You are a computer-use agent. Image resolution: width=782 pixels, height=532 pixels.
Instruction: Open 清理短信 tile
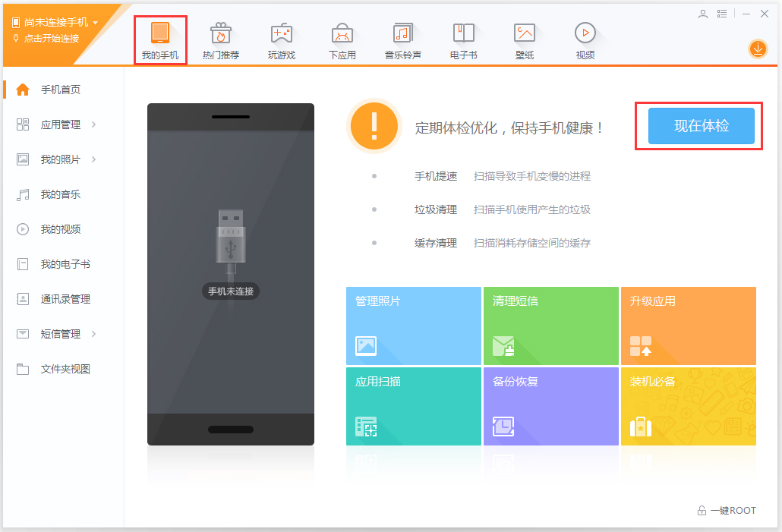pyautogui.click(x=551, y=326)
